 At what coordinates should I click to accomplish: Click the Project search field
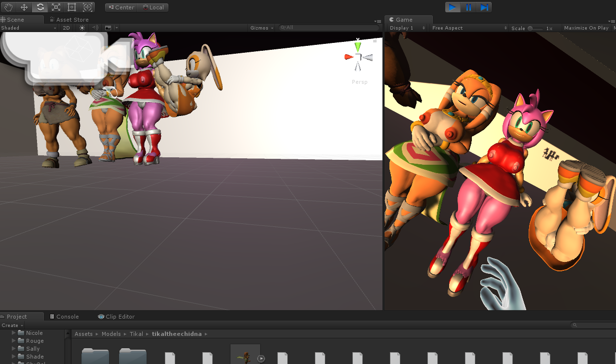coord(593,325)
